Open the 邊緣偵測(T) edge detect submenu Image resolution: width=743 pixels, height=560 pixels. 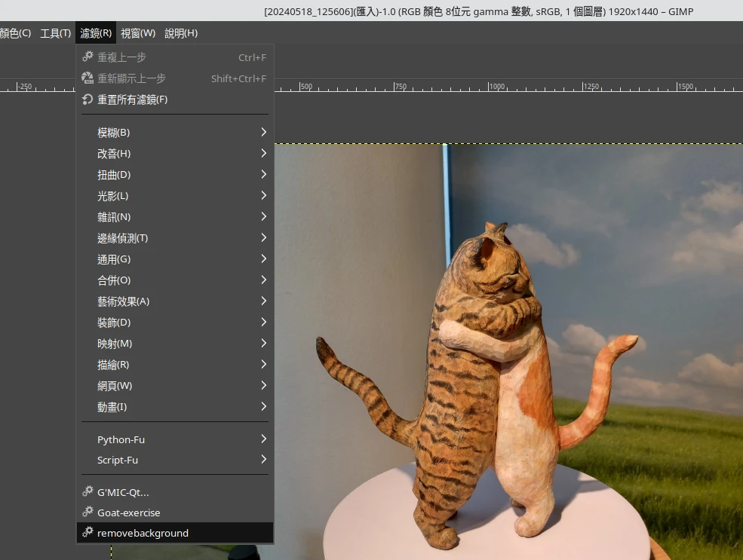(122, 238)
